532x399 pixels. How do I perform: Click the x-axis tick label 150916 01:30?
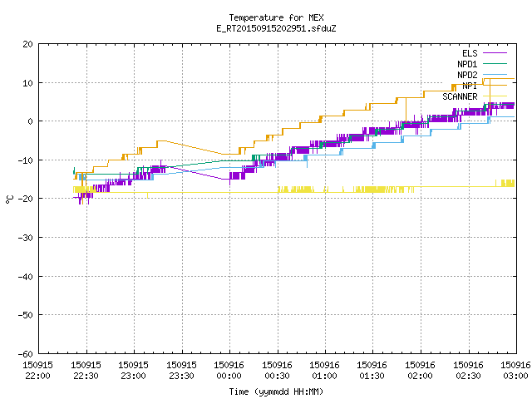(372, 371)
